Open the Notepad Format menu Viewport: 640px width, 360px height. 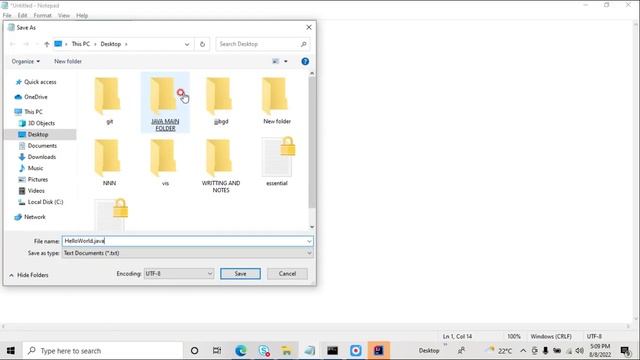(42, 16)
